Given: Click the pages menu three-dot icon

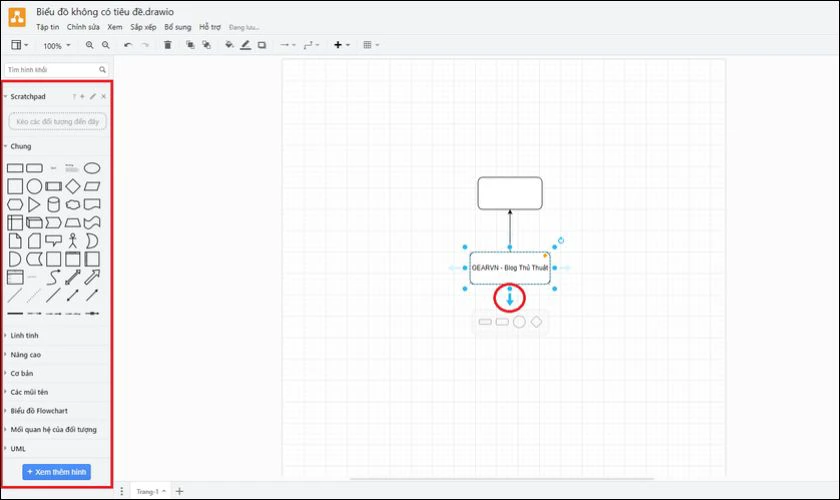Looking at the screenshot, I should [x=122, y=491].
